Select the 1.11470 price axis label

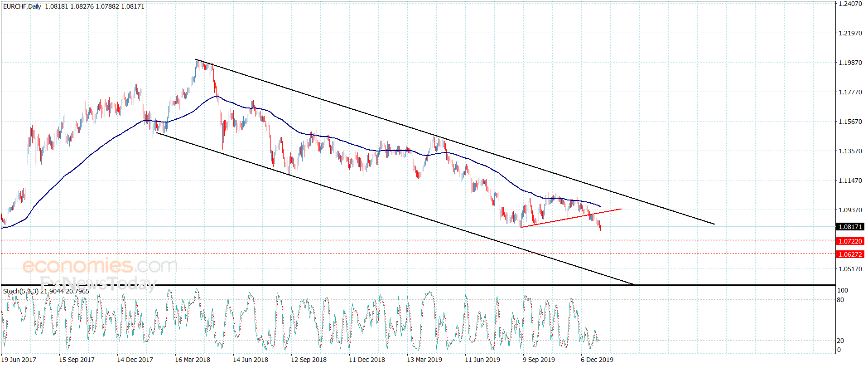pos(850,181)
